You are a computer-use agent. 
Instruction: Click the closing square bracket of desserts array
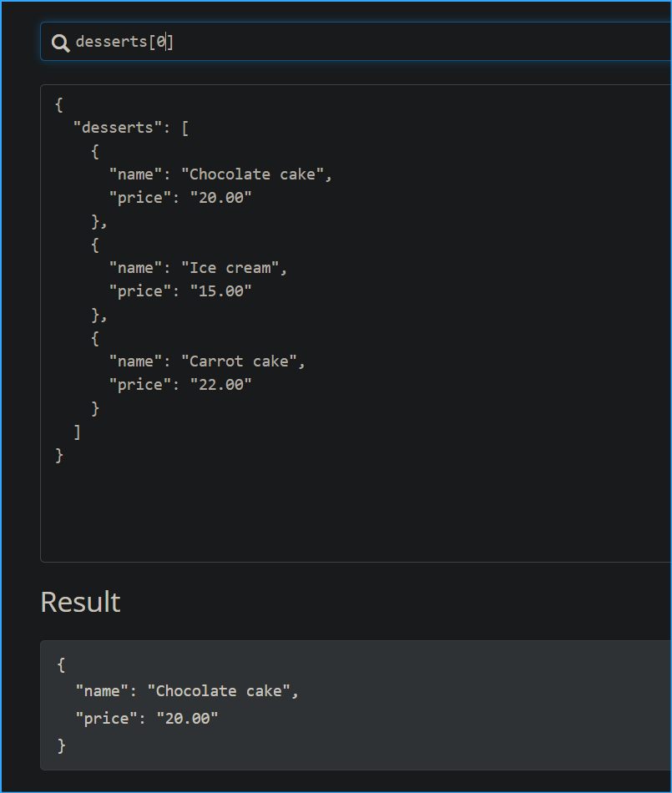pyautogui.click(x=78, y=432)
